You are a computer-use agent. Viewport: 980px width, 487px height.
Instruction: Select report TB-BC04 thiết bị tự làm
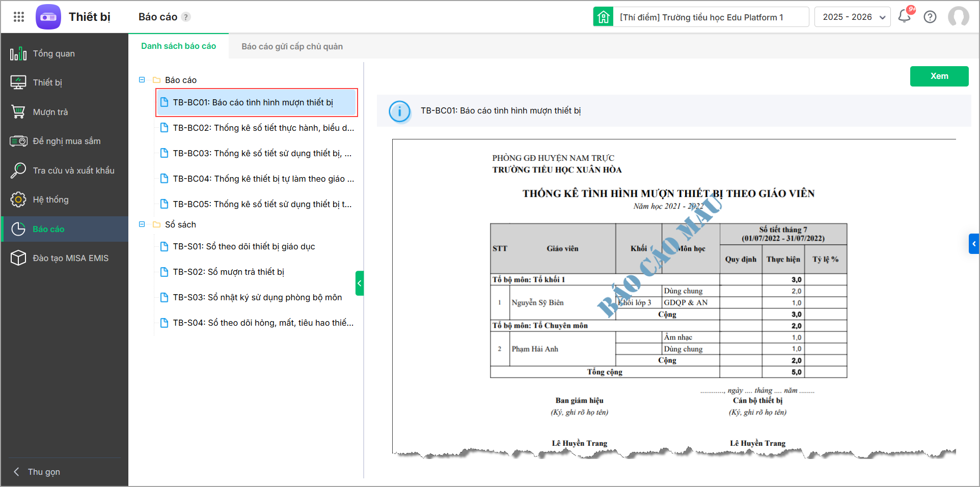pos(257,179)
